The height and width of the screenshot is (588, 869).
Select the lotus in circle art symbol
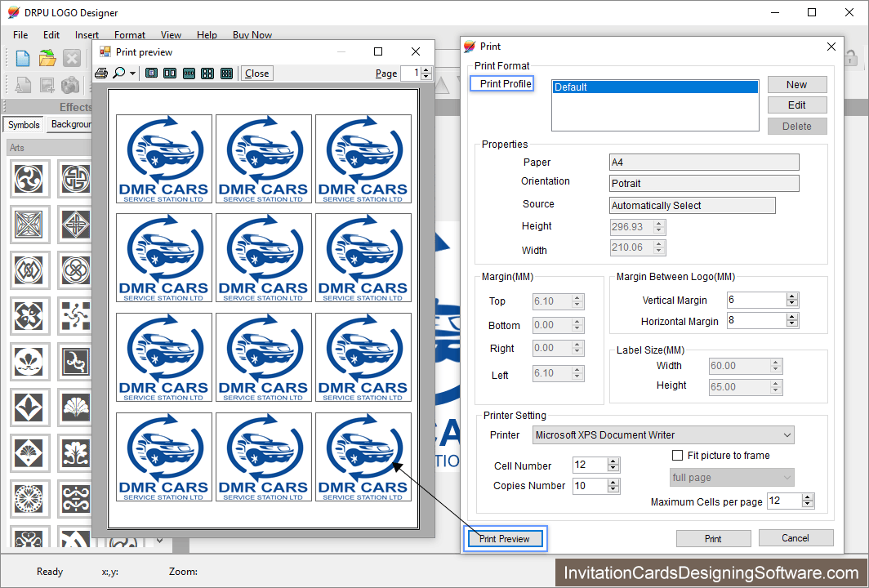coord(29,362)
